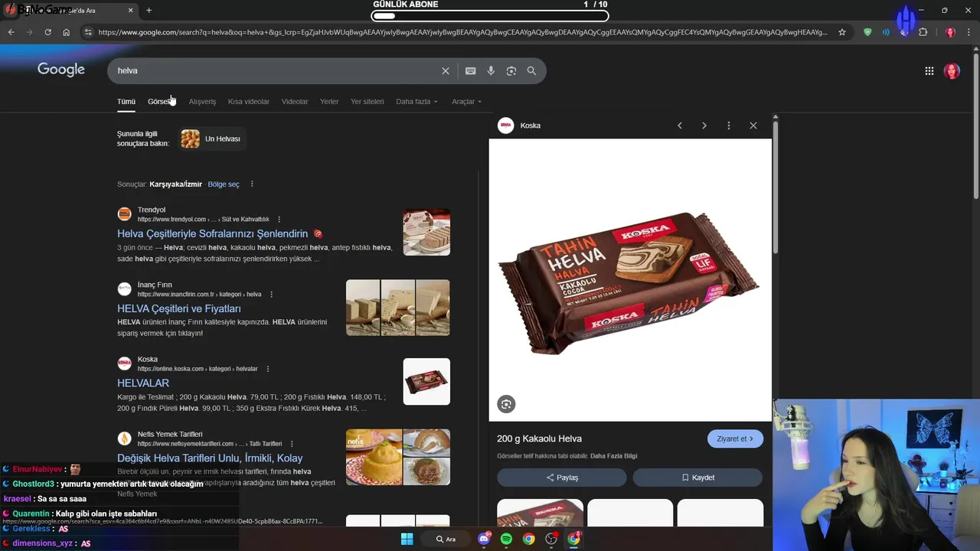
Task: Click the Ziyaret et button
Action: click(735, 439)
